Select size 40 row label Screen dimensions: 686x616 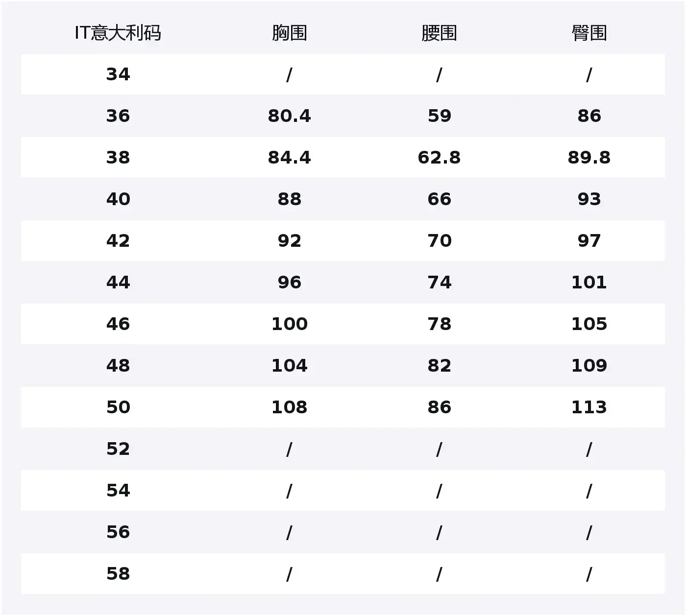[x=118, y=199]
